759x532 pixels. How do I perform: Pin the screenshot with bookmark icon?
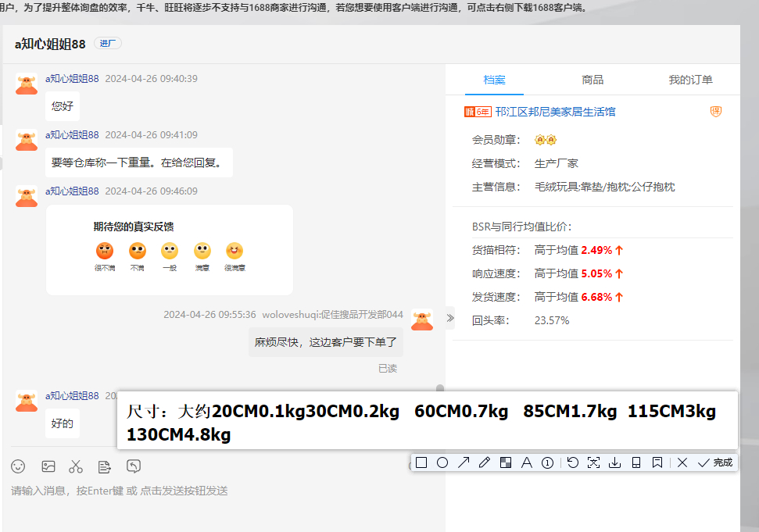click(657, 462)
